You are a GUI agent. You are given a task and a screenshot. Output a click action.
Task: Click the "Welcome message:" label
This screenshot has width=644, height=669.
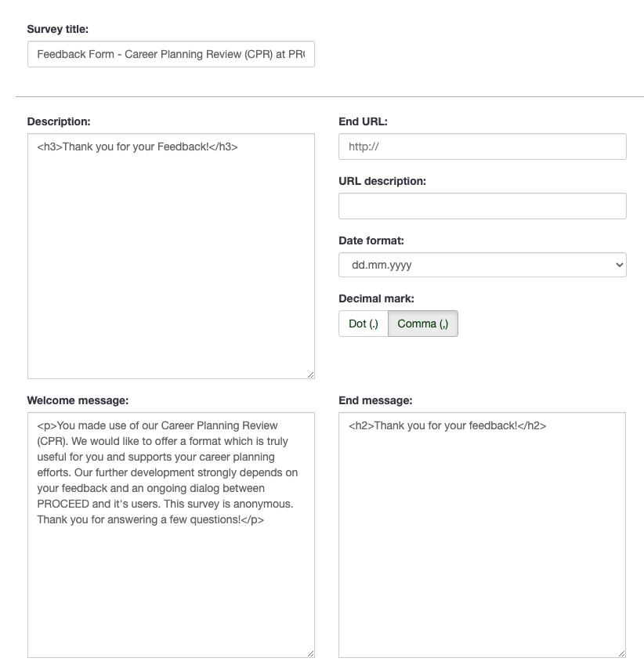[78, 400]
